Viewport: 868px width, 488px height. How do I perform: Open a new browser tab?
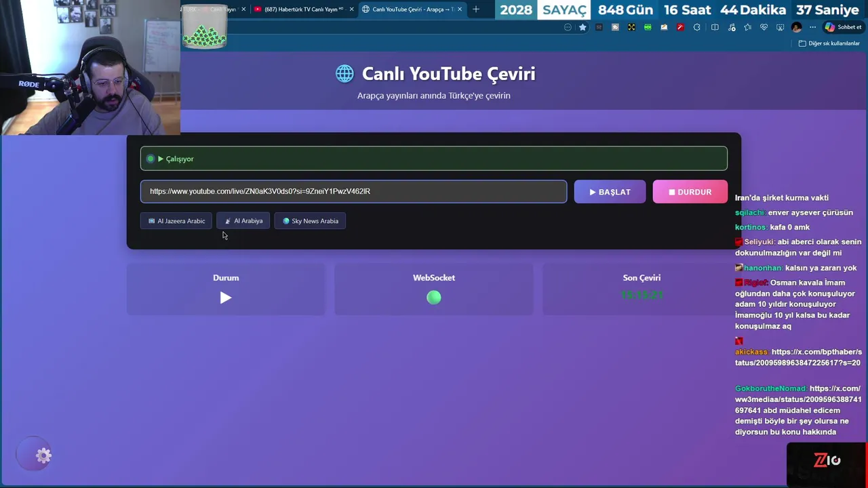(476, 9)
